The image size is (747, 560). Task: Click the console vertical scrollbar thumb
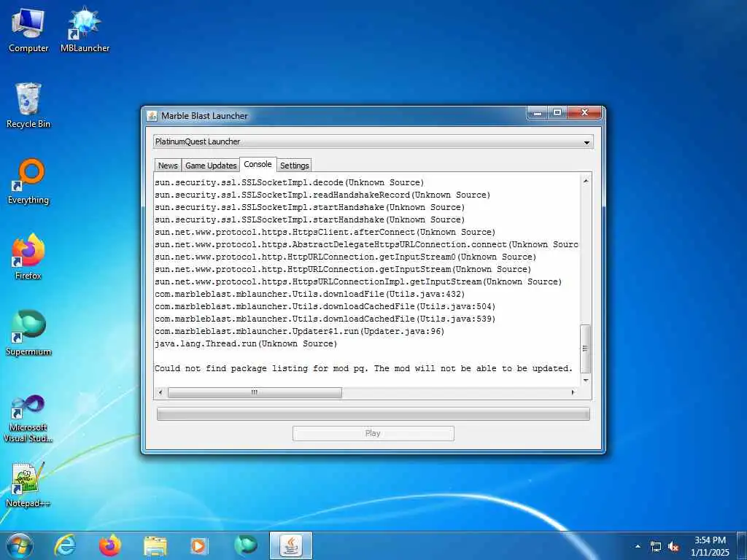(x=586, y=349)
